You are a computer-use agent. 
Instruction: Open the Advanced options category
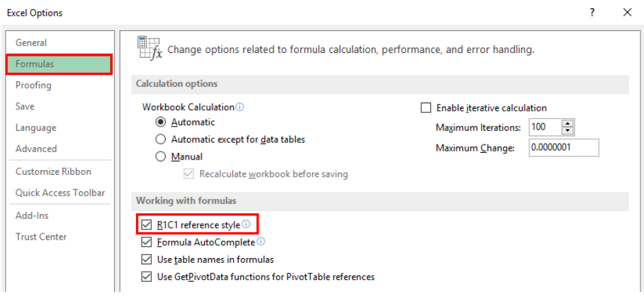(36, 149)
